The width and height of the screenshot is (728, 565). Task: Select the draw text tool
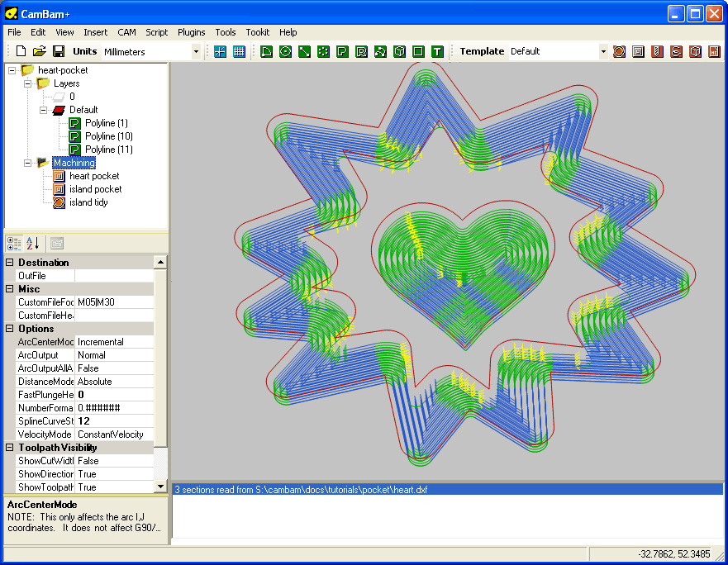click(437, 51)
